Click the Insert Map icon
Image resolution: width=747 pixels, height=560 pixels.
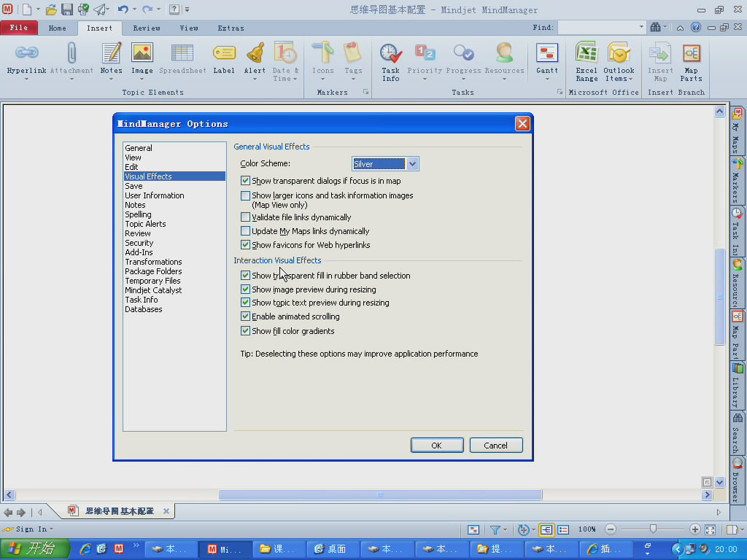pos(659,52)
